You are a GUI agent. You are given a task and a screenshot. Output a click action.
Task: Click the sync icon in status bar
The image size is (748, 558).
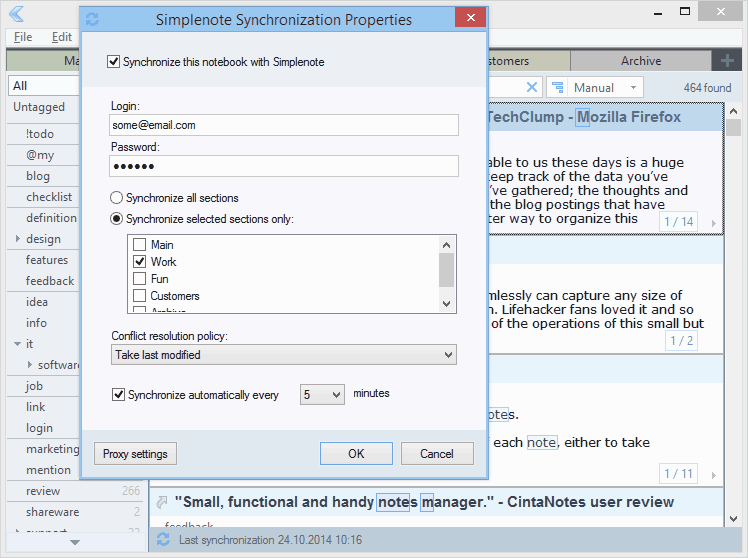[163, 540]
